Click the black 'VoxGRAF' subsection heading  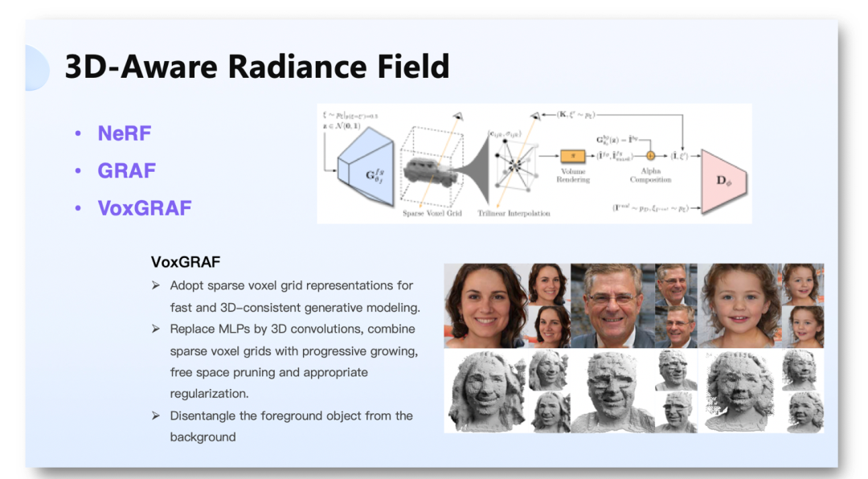(x=186, y=262)
